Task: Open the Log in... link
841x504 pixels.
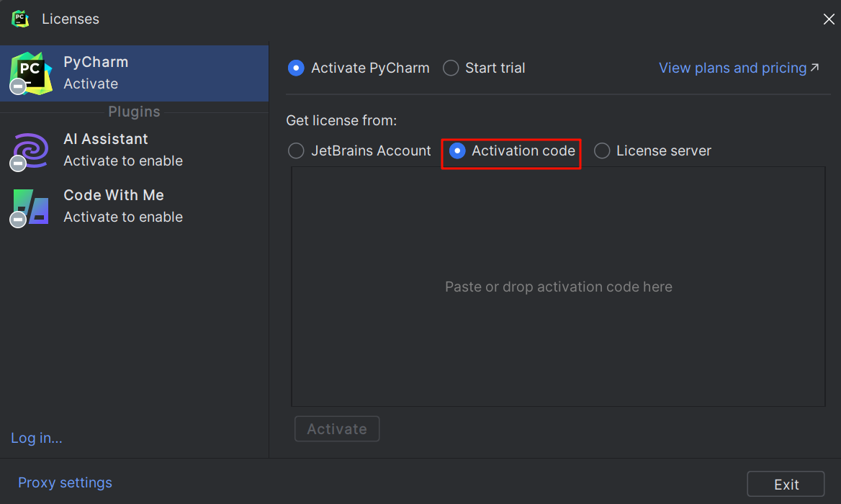Action: pos(37,438)
